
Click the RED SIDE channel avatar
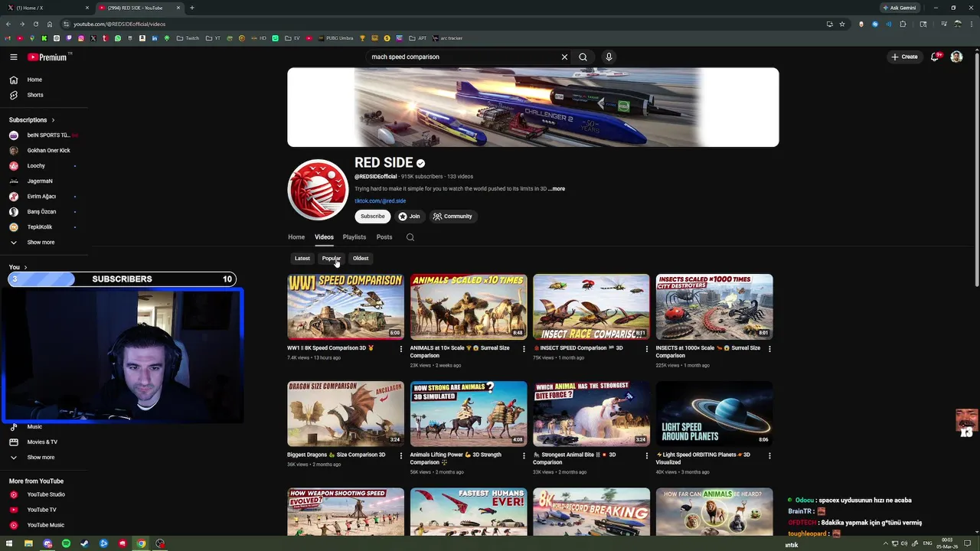[x=318, y=190]
